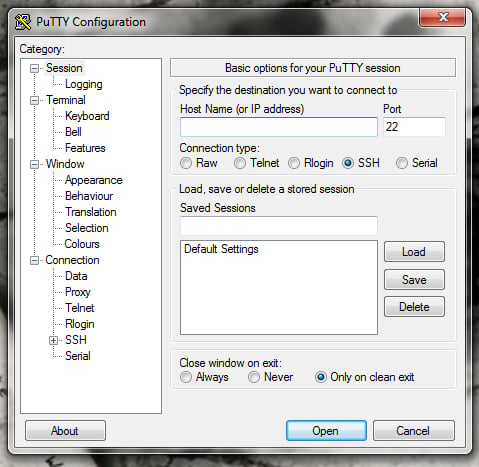
Task: Focus the Saved Sessions name field
Action: tap(279, 226)
